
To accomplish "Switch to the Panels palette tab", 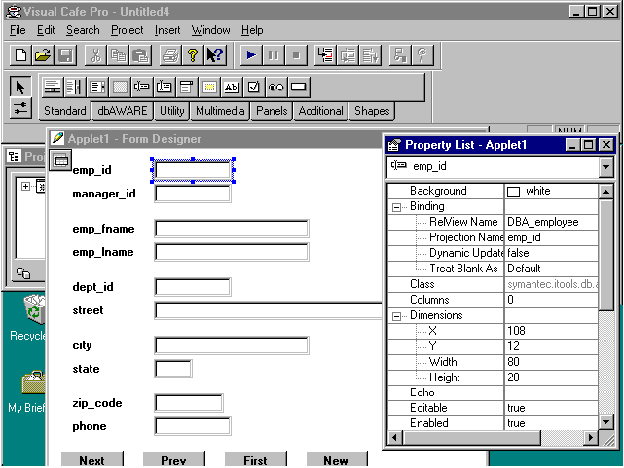I will point(272,111).
